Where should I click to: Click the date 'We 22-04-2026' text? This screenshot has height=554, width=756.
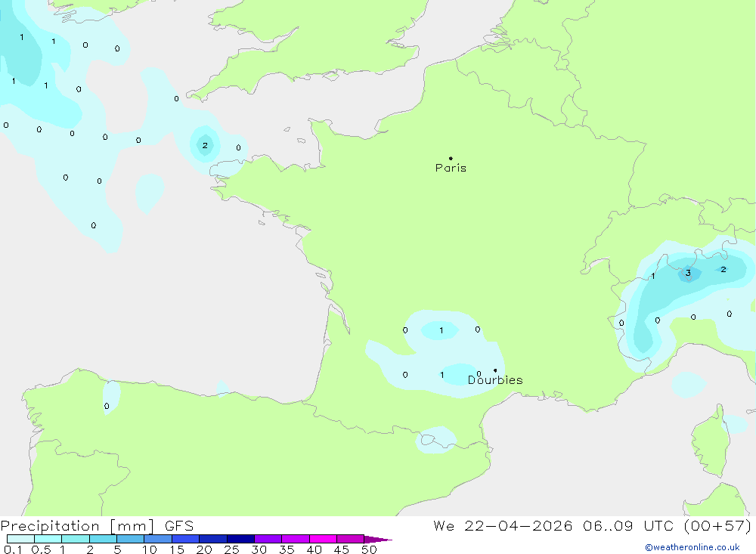pos(503,526)
